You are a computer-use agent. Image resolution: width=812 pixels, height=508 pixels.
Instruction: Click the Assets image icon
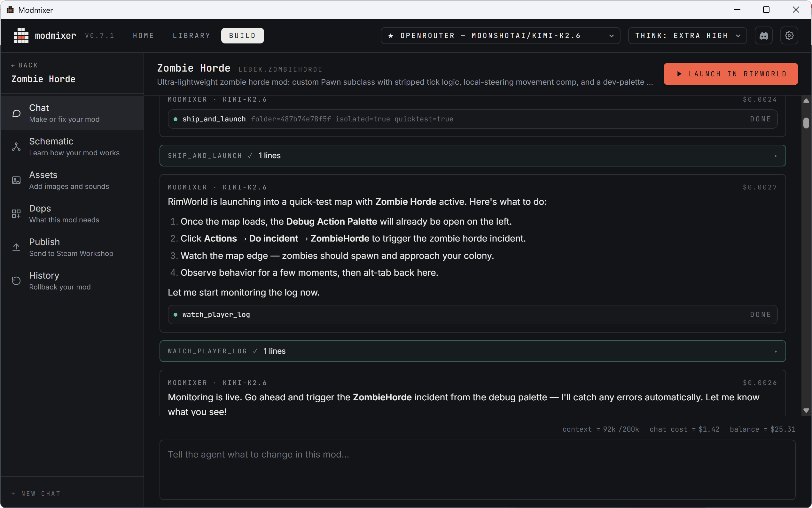coord(16,181)
